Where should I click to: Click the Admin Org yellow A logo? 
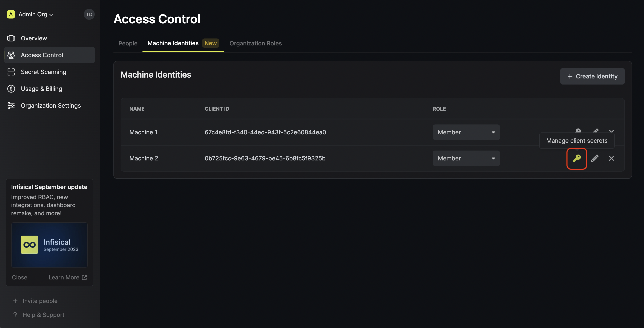tap(11, 15)
